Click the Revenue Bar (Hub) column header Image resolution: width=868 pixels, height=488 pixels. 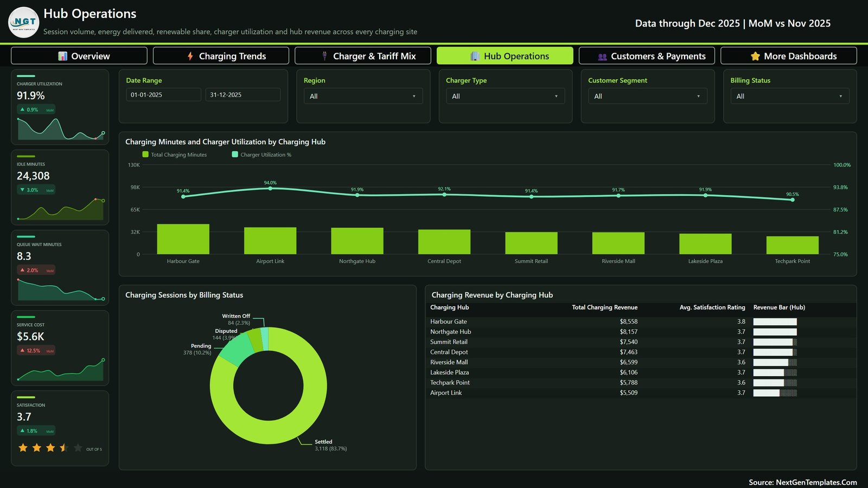coord(779,307)
